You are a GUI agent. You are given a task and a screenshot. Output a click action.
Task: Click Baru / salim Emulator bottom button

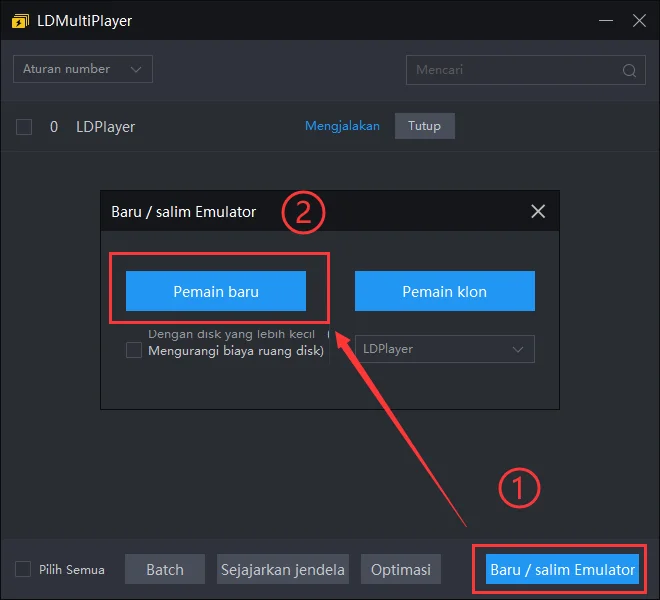(x=562, y=569)
